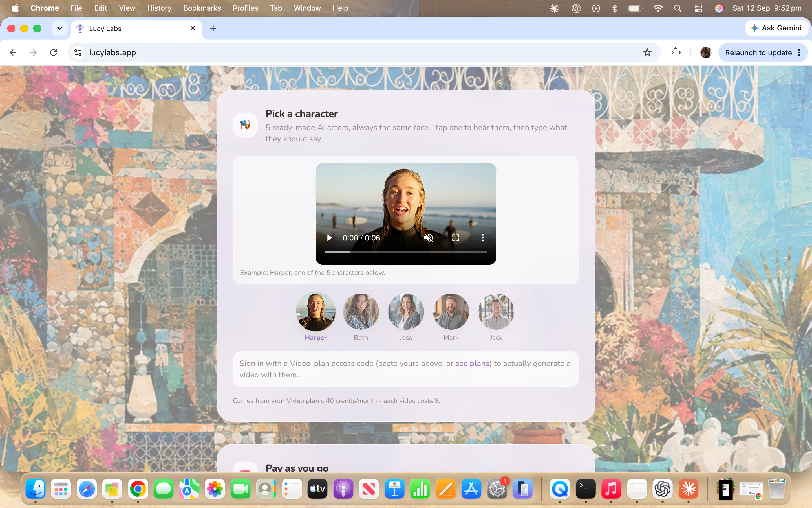Open Siri from the menu bar
This screenshot has height=508, width=812.
(719, 8)
